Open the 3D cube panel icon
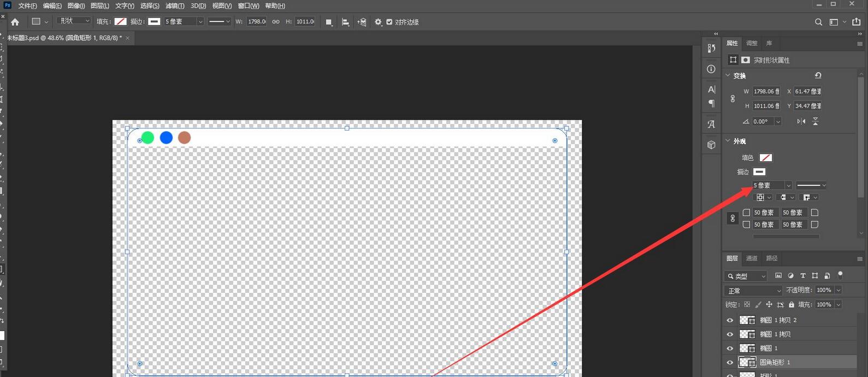This screenshot has height=377, width=868. point(711,145)
